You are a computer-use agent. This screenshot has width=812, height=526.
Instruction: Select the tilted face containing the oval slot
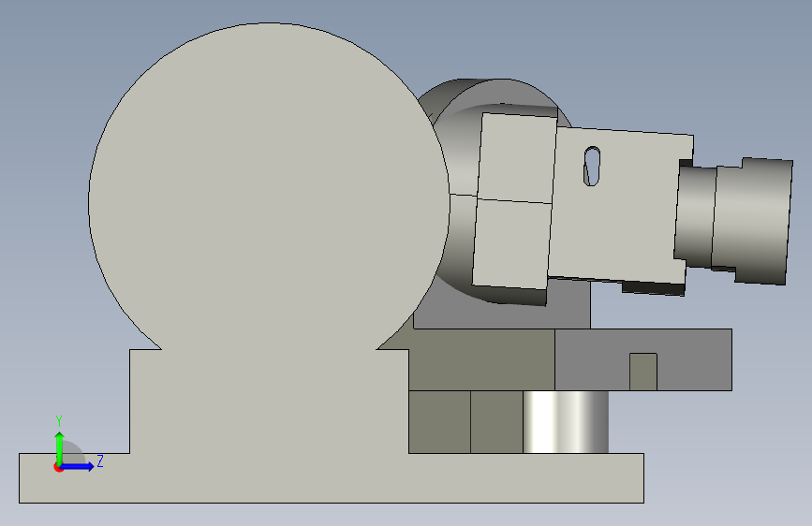pos(622,207)
